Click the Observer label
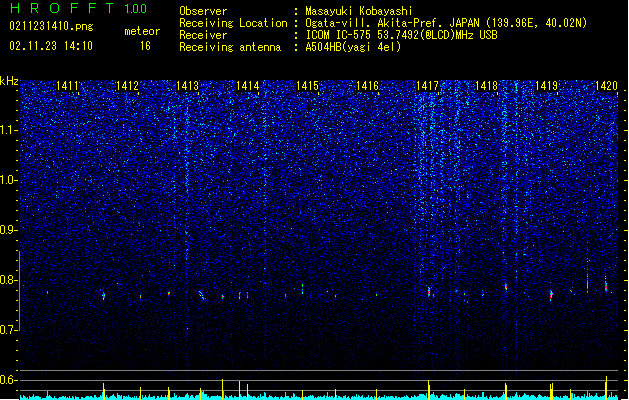Viewport: 629px width, 400px height. click(203, 11)
